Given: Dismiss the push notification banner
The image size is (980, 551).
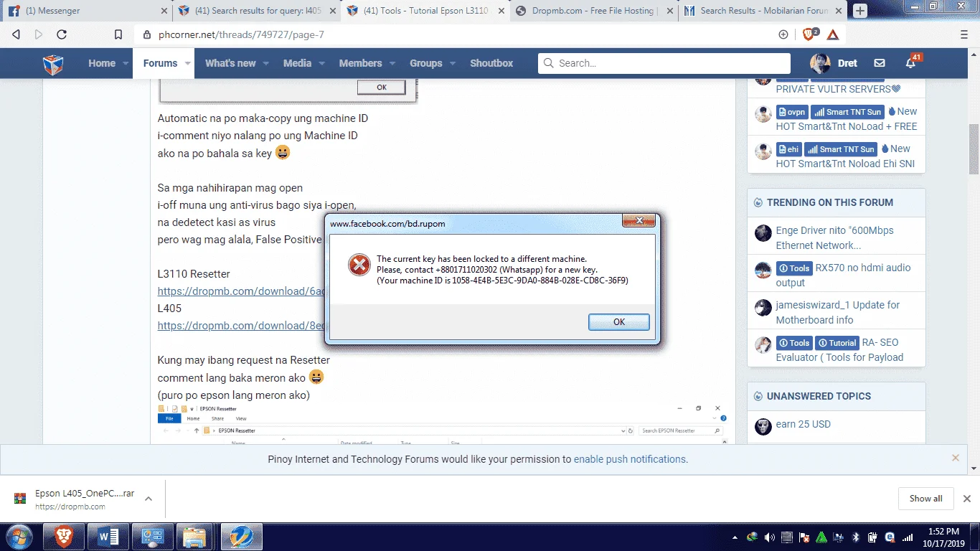Looking at the screenshot, I should click(955, 458).
